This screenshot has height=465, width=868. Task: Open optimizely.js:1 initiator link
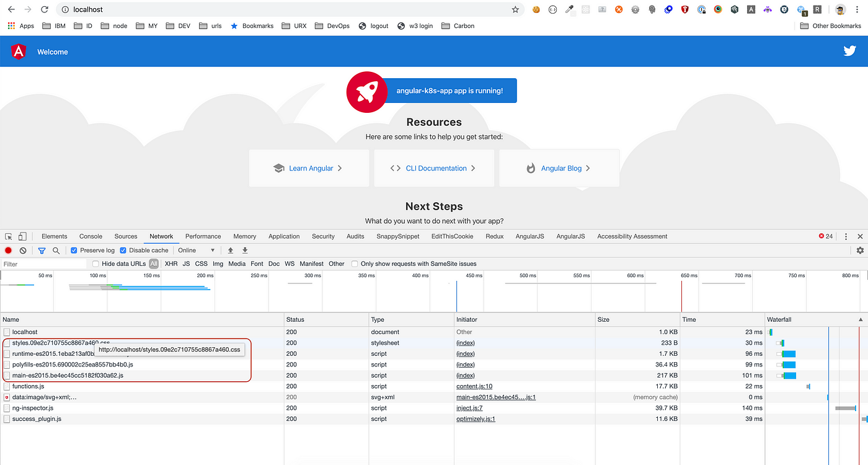pyautogui.click(x=476, y=419)
